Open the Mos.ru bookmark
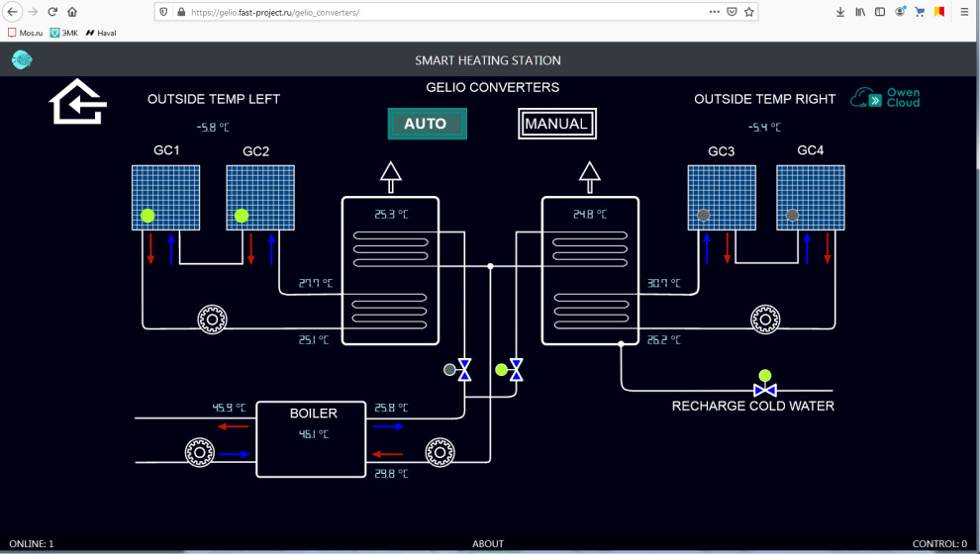This screenshot has width=980, height=554. [26, 33]
